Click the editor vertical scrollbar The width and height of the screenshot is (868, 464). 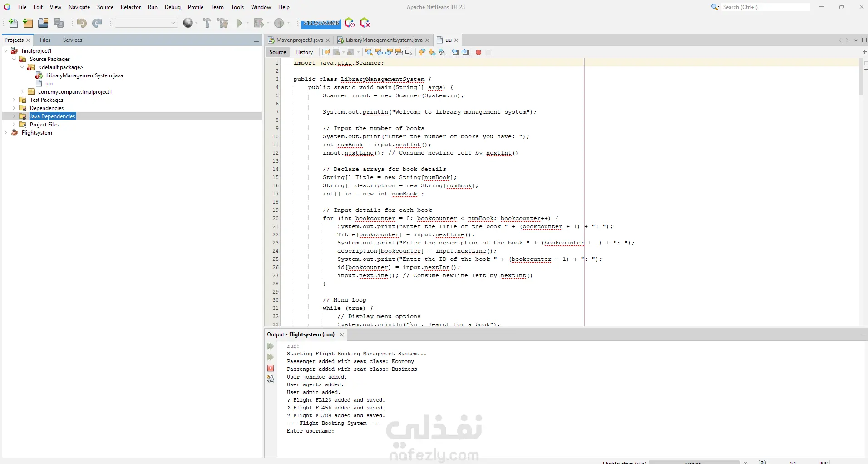click(861, 77)
